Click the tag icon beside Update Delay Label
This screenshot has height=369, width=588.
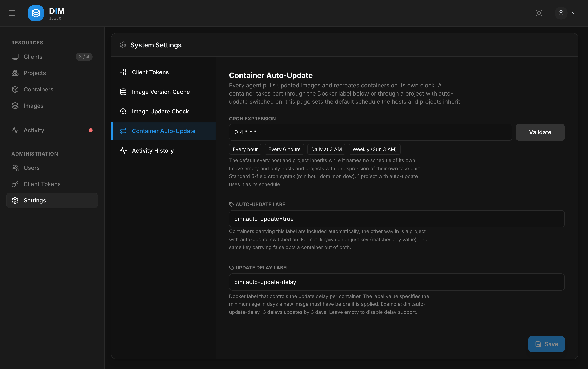point(231,268)
